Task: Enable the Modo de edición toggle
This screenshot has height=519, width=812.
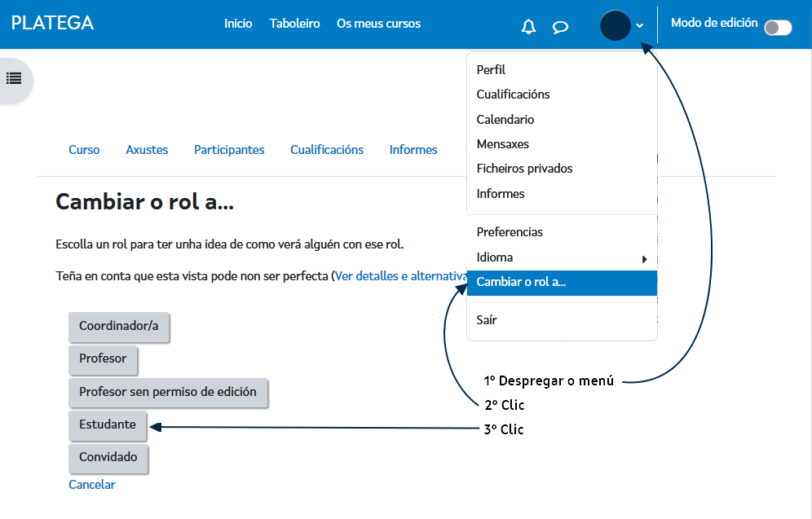Action: [x=777, y=27]
